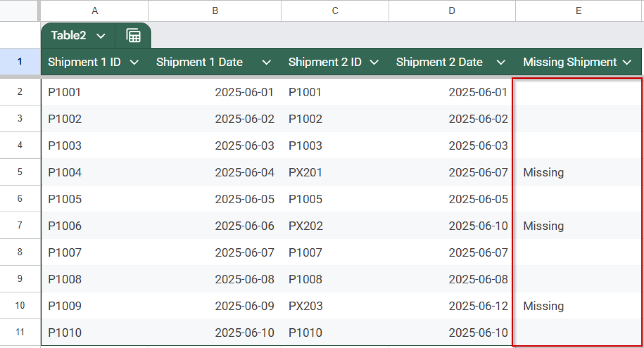Open the Shipment 1 ID column filter

click(x=135, y=62)
